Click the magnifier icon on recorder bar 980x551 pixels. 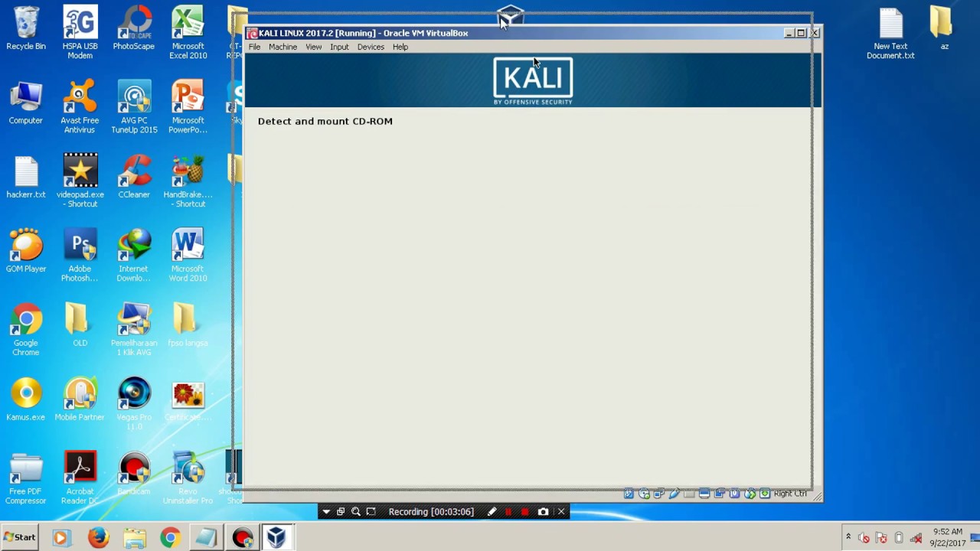coord(356,512)
